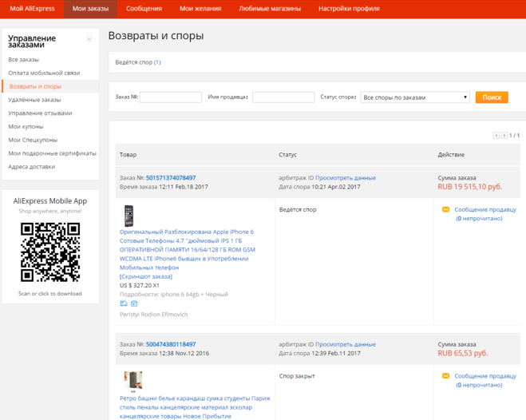This screenshot has height=420, width=526.
Task: Focus the Имя продавца input field
Action: [283, 97]
